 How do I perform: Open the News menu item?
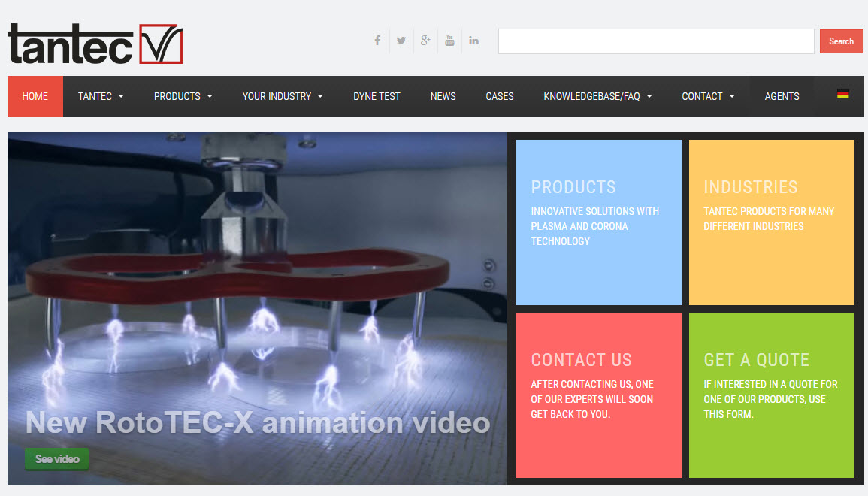[x=443, y=96]
